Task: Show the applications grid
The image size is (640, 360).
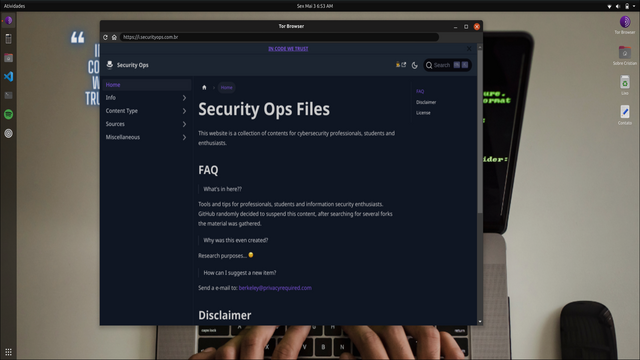Action: tap(8, 351)
